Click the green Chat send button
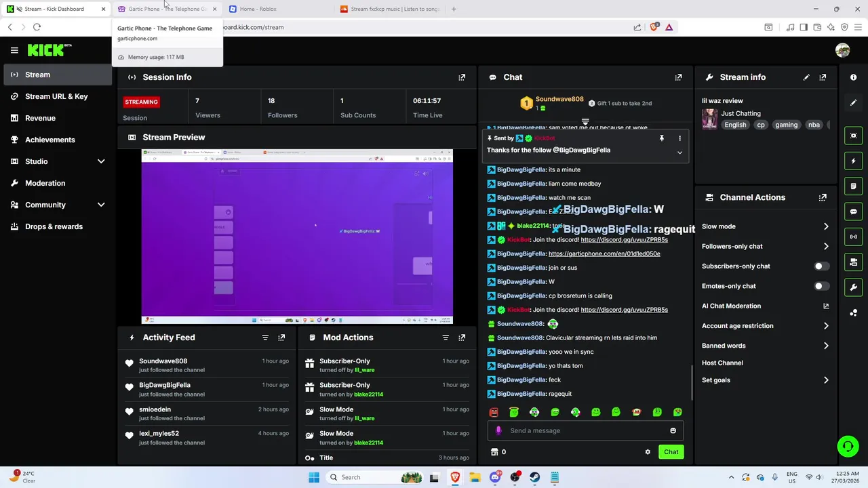 click(x=671, y=451)
